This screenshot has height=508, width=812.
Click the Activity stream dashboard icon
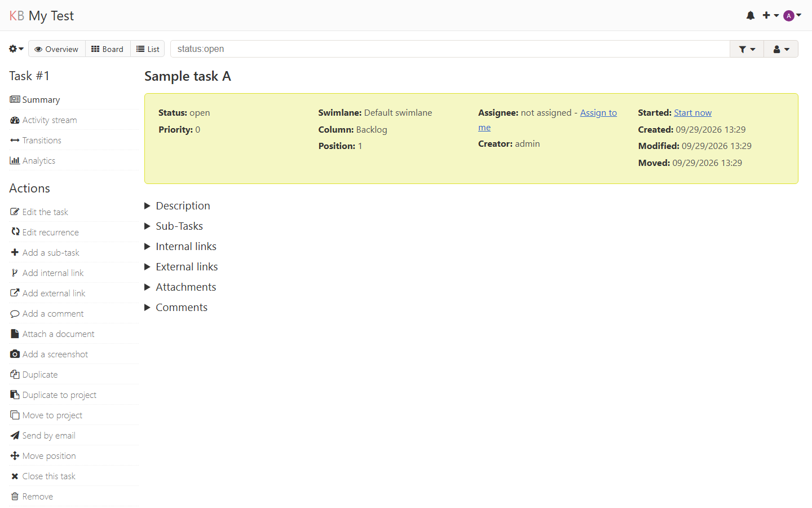[x=15, y=120]
